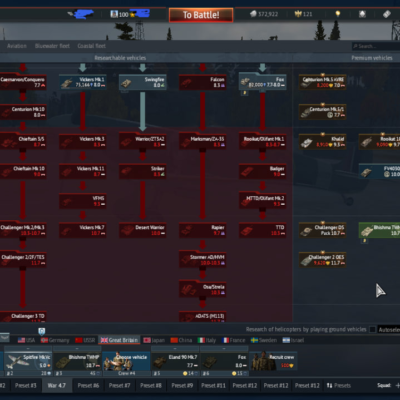Expand the Challenger Mk.2/Mk.3 group
The width and height of the screenshot is (400, 400).
(23, 230)
